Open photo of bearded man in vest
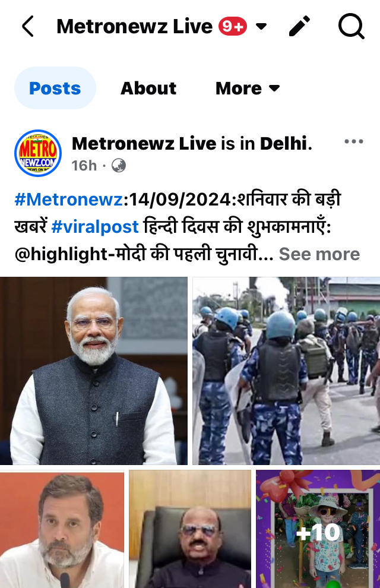This screenshot has width=380, height=588. point(94,371)
